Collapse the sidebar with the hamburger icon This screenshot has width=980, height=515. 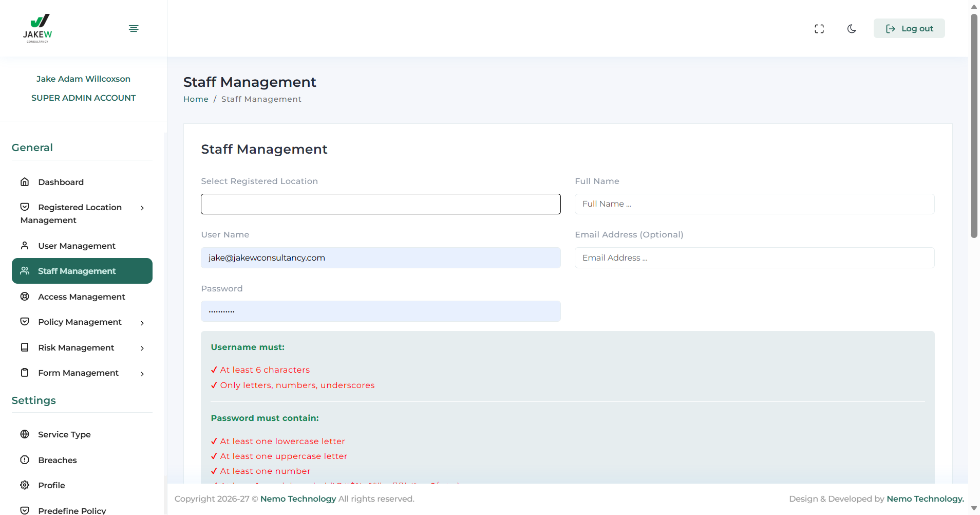pyautogui.click(x=134, y=28)
